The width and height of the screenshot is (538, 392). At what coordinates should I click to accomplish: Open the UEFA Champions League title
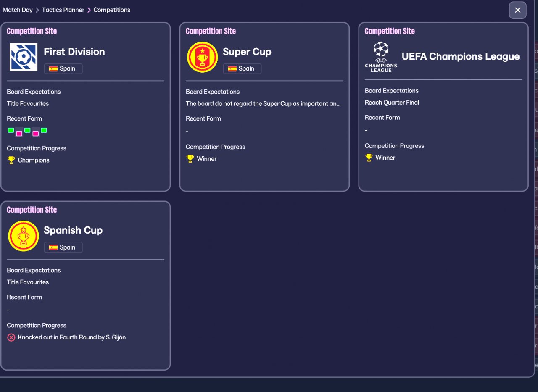(x=461, y=56)
